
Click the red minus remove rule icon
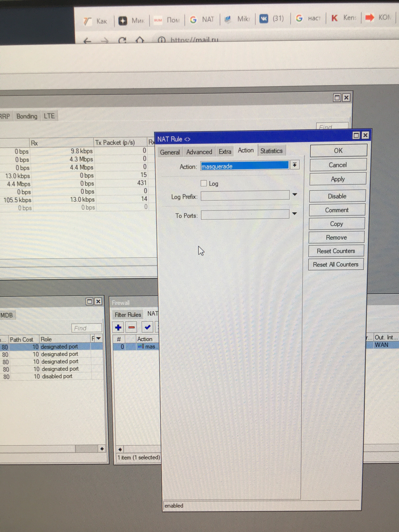click(x=131, y=327)
